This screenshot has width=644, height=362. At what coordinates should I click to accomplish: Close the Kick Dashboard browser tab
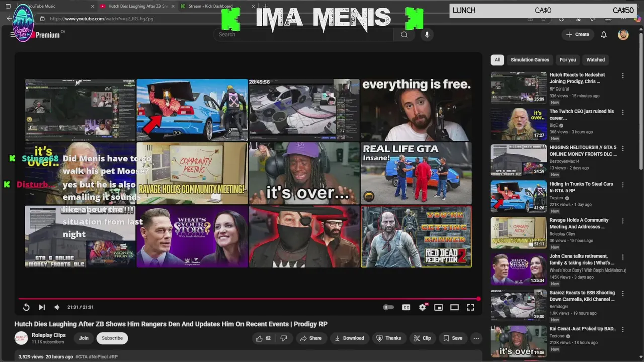click(253, 6)
